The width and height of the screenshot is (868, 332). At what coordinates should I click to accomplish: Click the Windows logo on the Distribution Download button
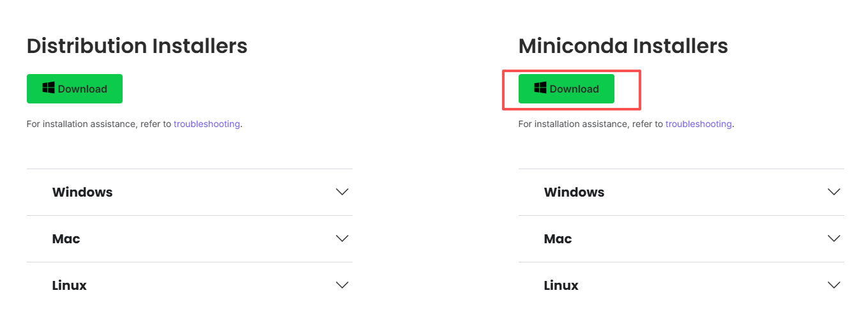[x=49, y=88]
